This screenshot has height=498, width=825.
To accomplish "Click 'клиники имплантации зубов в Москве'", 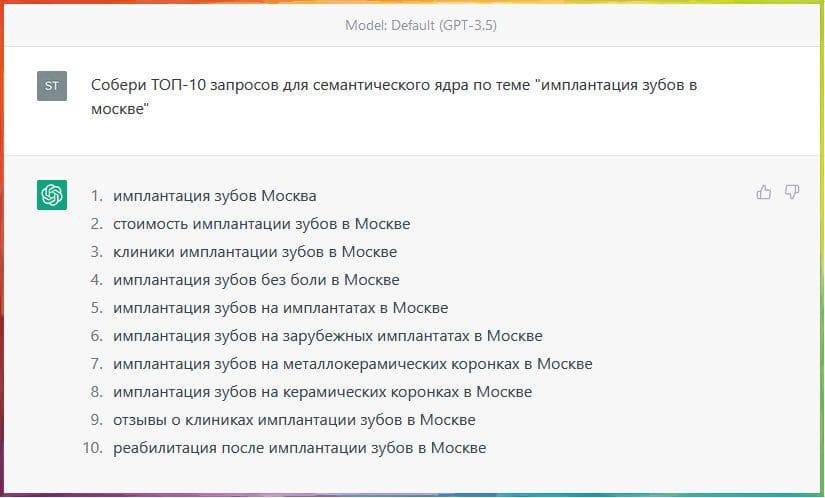I will pyautogui.click(x=255, y=252).
